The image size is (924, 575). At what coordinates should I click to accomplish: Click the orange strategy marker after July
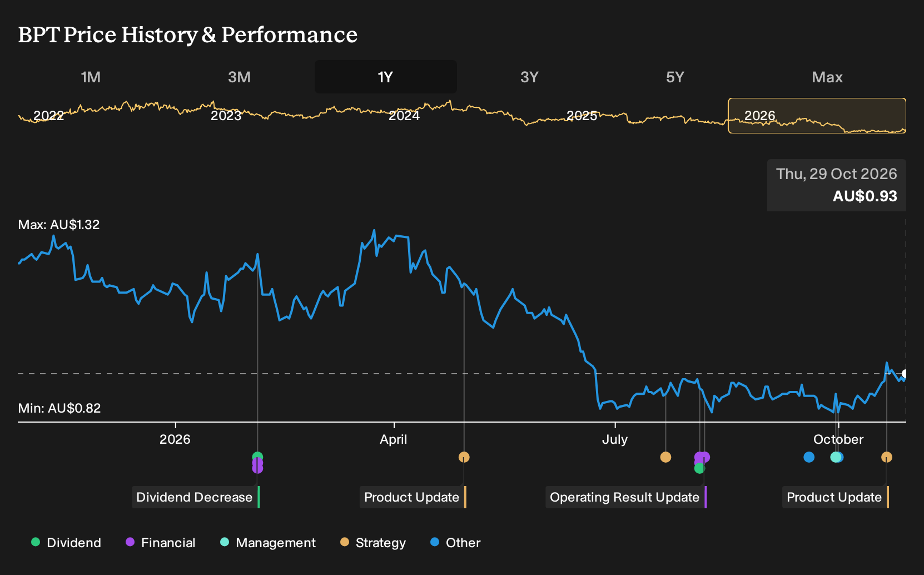[x=665, y=457]
